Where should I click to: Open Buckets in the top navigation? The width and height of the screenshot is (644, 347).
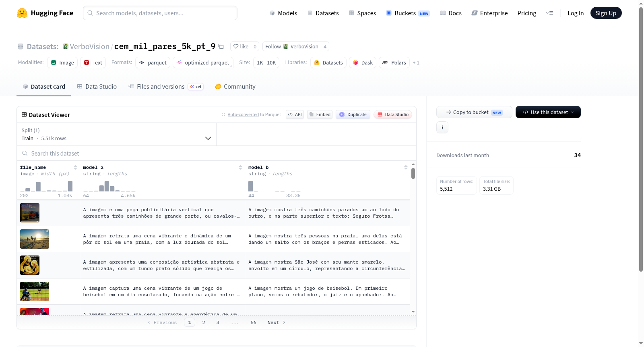[x=408, y=13]
